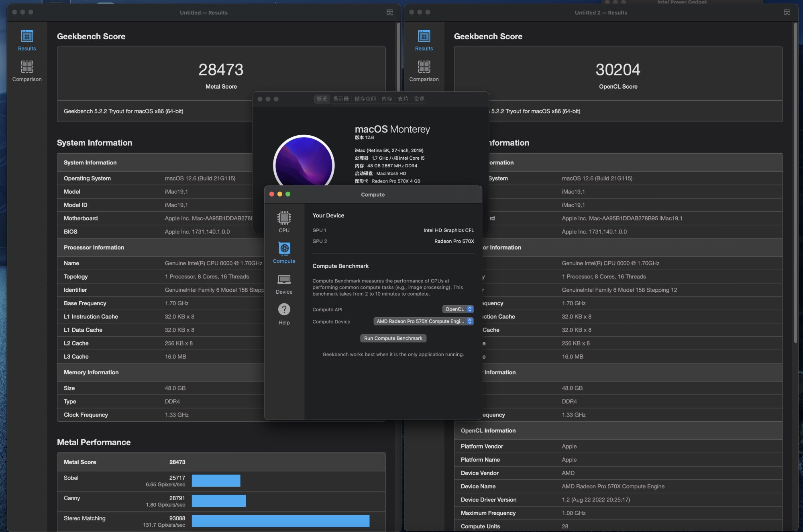Select the 内存 tab in About This Mac

click(x=387, y=99)
